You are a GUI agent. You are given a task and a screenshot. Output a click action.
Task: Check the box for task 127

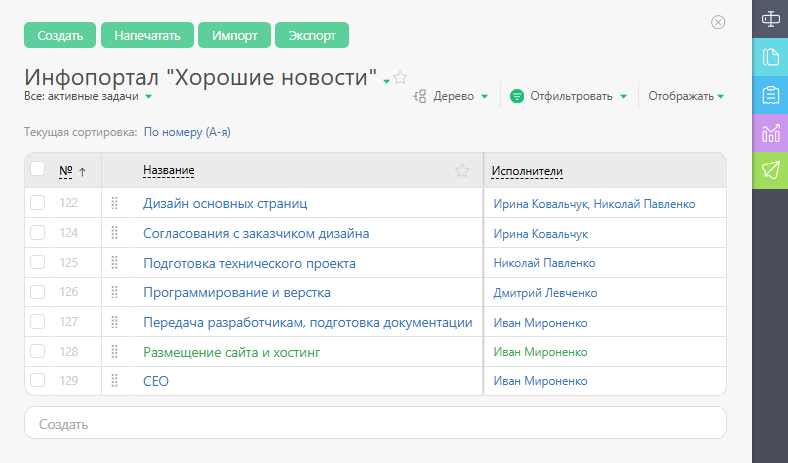pyautogui.click(x=37, y=321)
